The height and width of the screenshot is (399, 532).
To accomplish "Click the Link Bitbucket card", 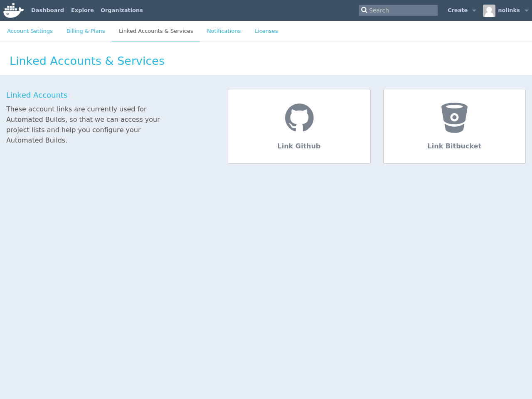I will pos(454,126).
